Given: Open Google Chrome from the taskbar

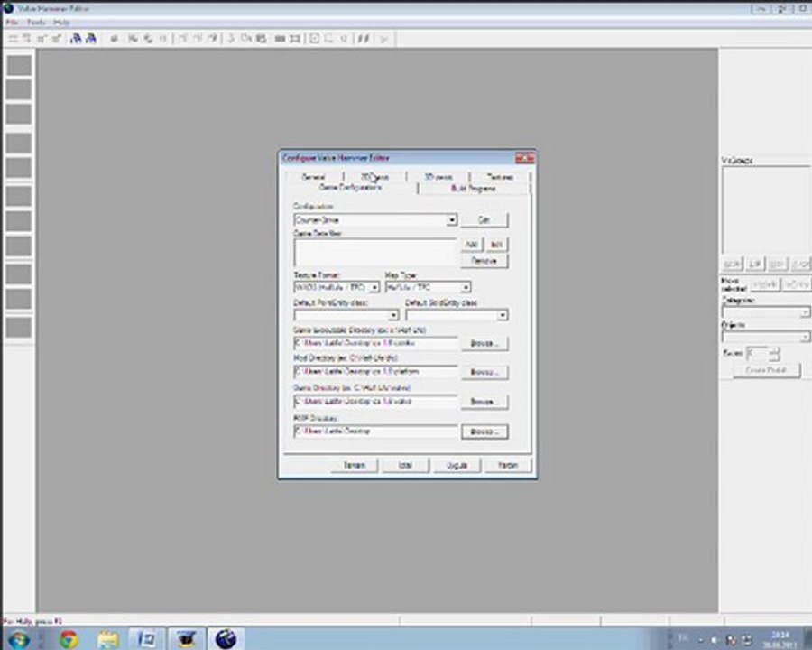Looking at the screenshot, I should click(69, 638).
